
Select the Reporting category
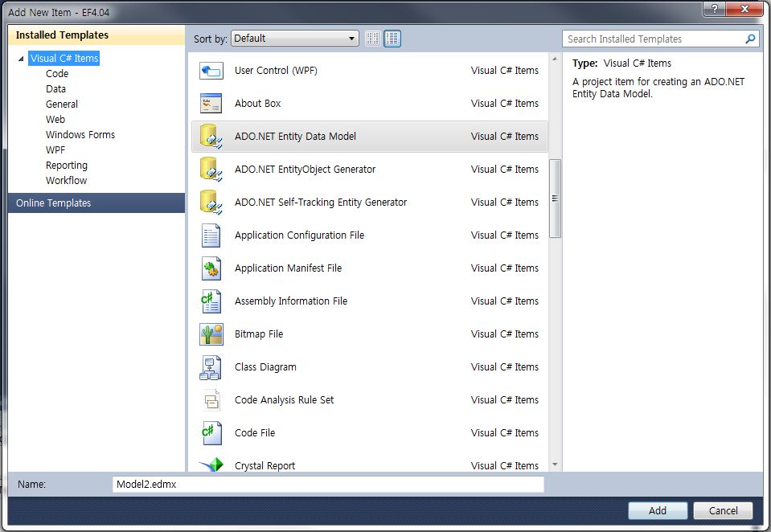point(67,166)
